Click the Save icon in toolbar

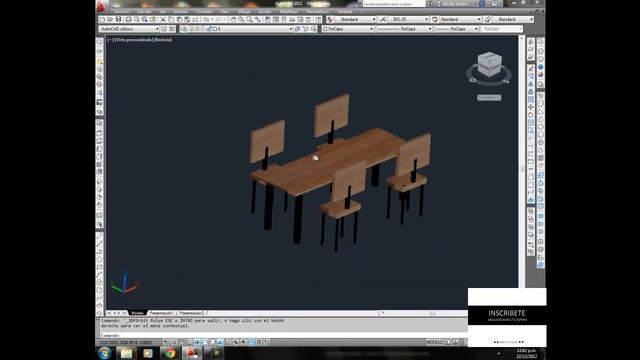(x=118, y=20)
